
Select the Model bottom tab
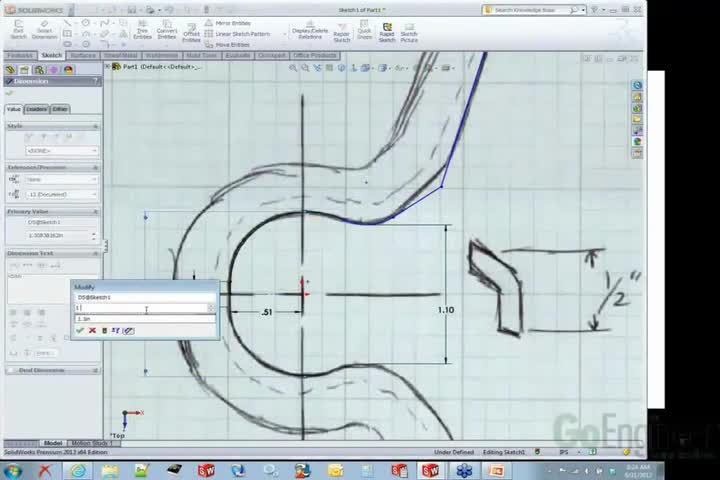pyautogui.click(x=52, y=443)
